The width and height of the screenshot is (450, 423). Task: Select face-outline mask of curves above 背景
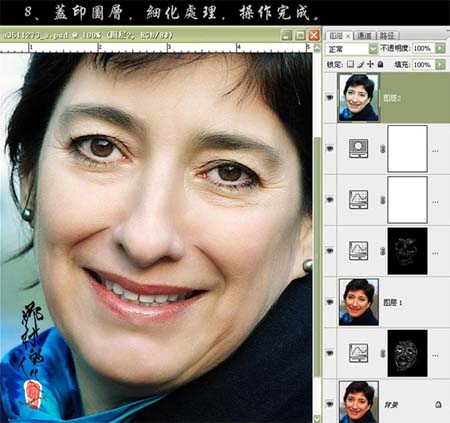click(x=407, y=353)
